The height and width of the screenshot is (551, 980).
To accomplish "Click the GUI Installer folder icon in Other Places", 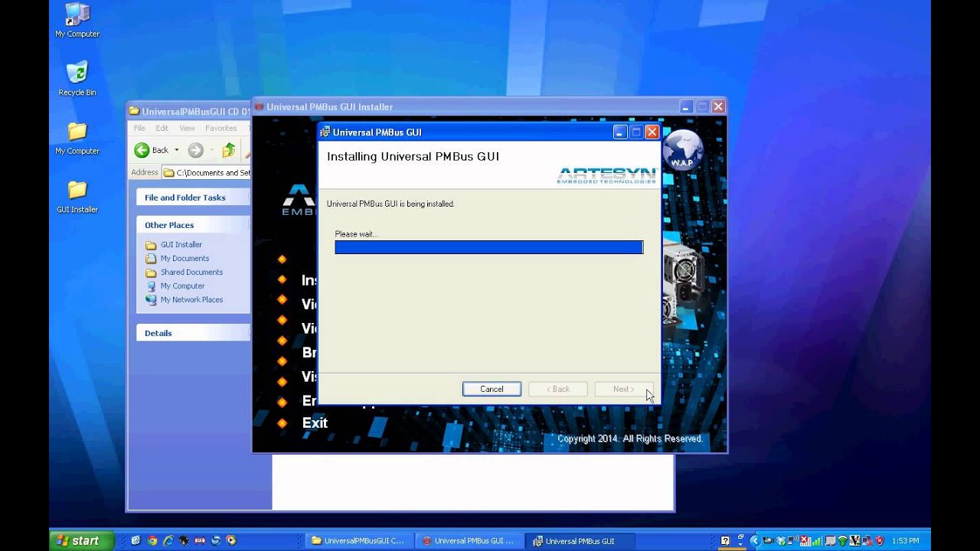I will pos(151,245).
